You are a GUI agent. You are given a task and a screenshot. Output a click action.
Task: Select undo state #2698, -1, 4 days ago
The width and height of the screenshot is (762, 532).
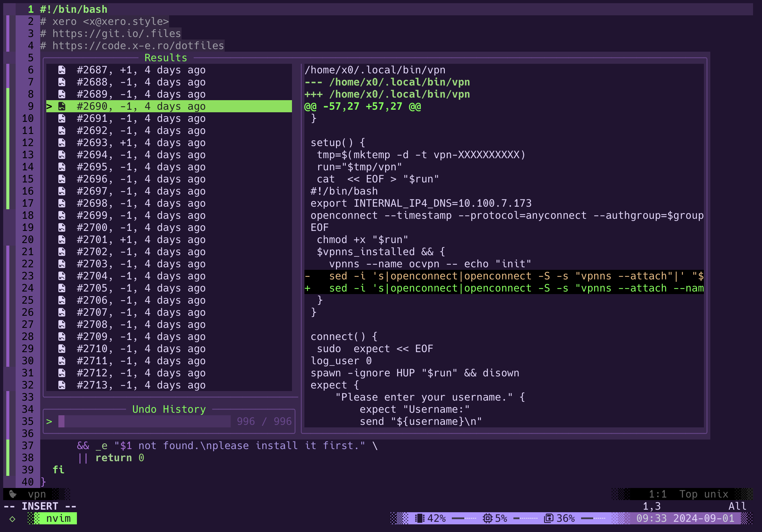pos(169,203)
